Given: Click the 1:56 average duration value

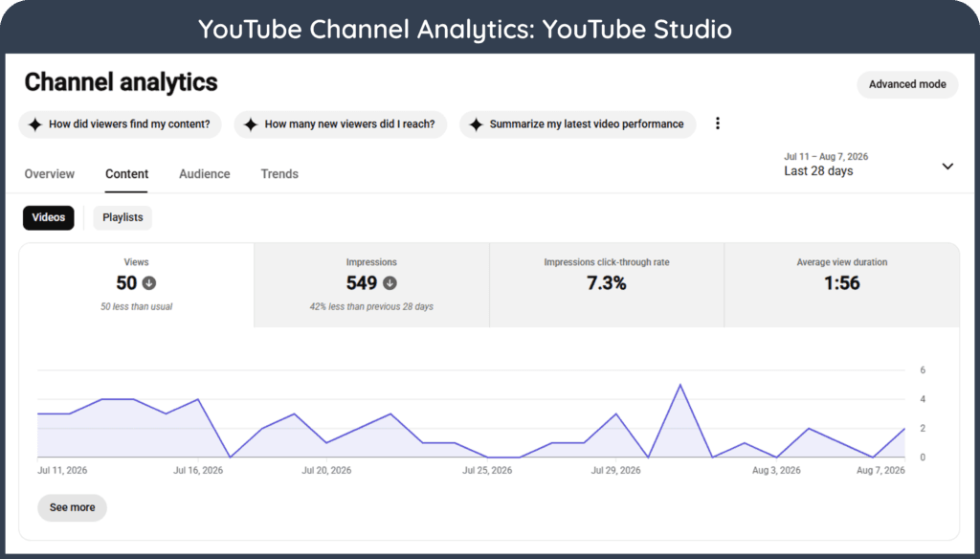Looking at the screenshot, I should click(x=842, y=283).
